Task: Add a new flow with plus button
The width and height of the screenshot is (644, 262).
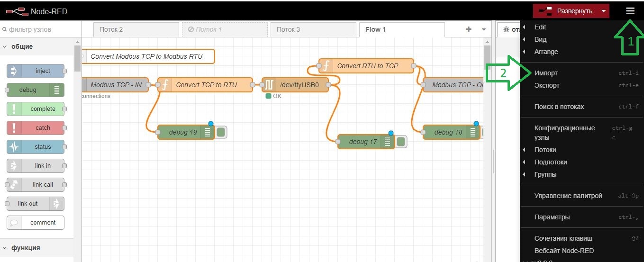Action: click(x=469, y=29)
